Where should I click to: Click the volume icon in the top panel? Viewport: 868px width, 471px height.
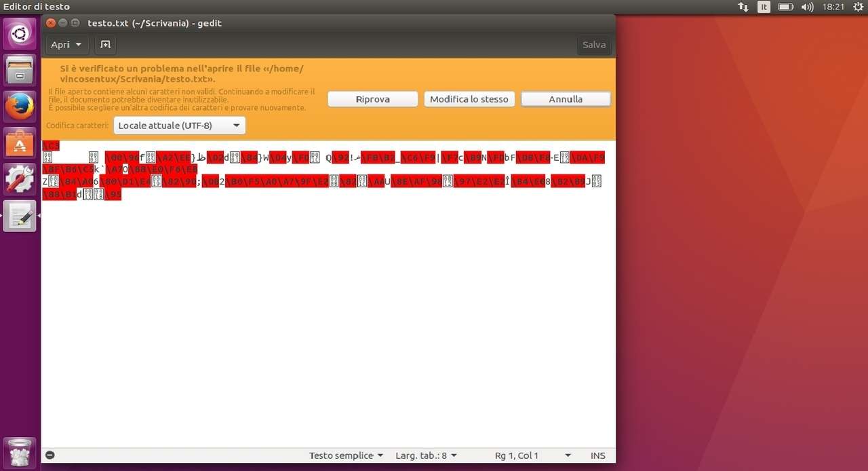(807, 7)
